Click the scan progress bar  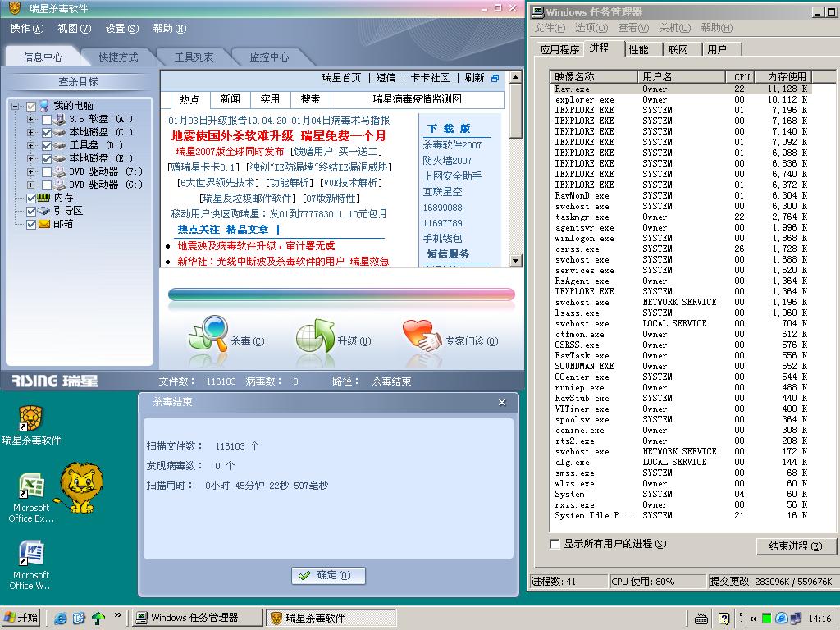341,294
